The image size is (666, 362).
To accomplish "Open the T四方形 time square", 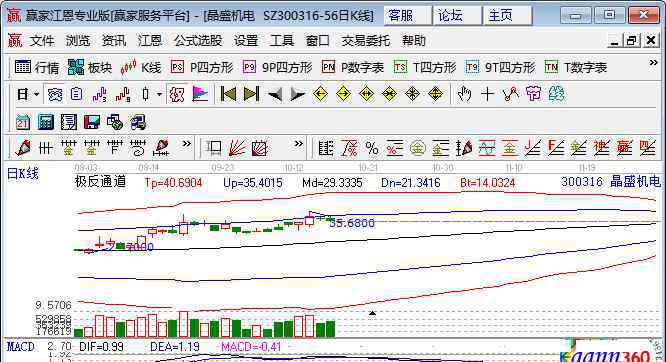I will 425,67.
